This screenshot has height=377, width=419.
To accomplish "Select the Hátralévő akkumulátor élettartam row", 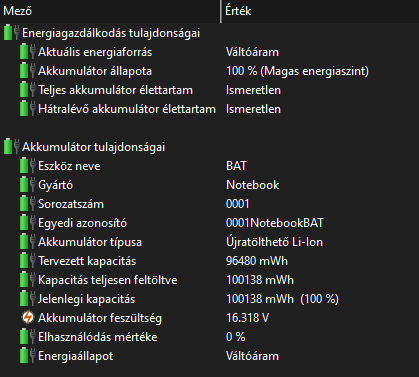I will tap(209, 109).
